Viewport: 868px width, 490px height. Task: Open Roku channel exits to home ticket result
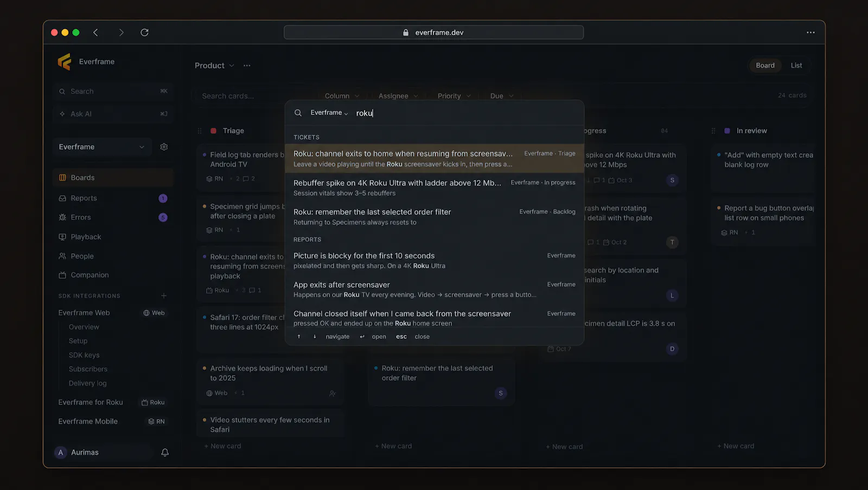tap(435, 159)
